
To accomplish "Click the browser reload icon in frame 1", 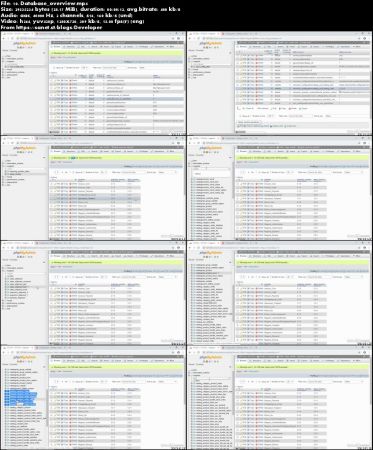I will 12,38.
